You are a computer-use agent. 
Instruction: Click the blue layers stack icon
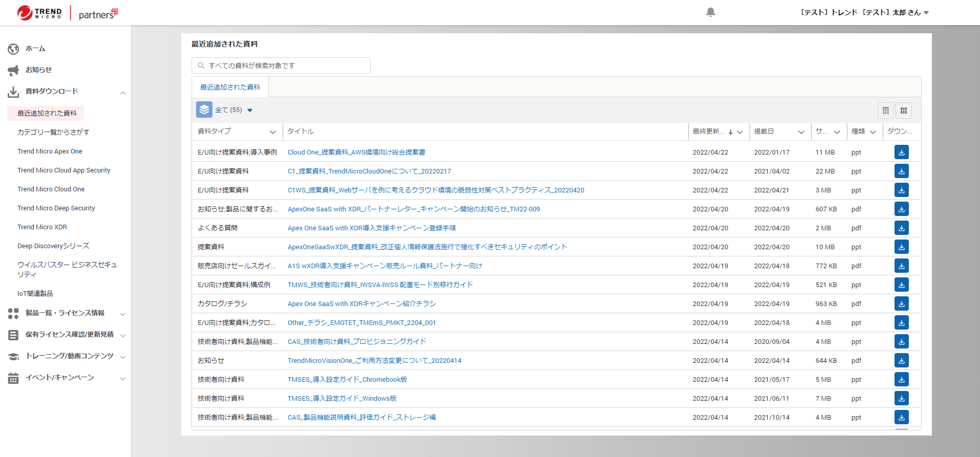(204, 110)
